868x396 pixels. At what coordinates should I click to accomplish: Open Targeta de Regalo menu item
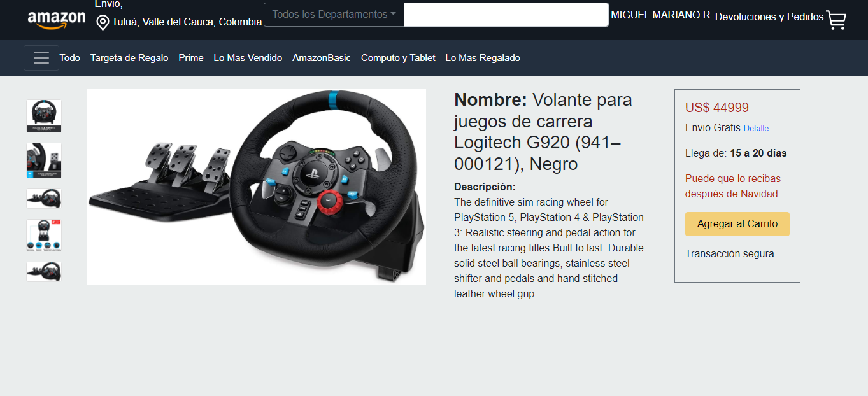pyautogui.click(x=129, y=58)
